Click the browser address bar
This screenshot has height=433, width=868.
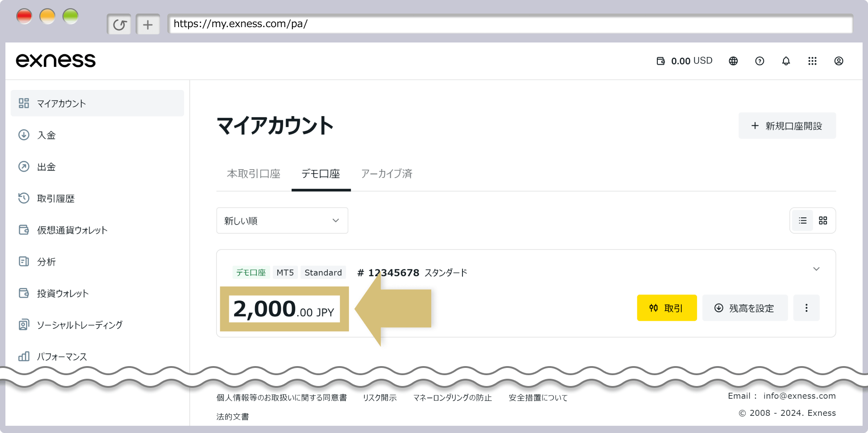pyautogui.click(x=510, y=24)
